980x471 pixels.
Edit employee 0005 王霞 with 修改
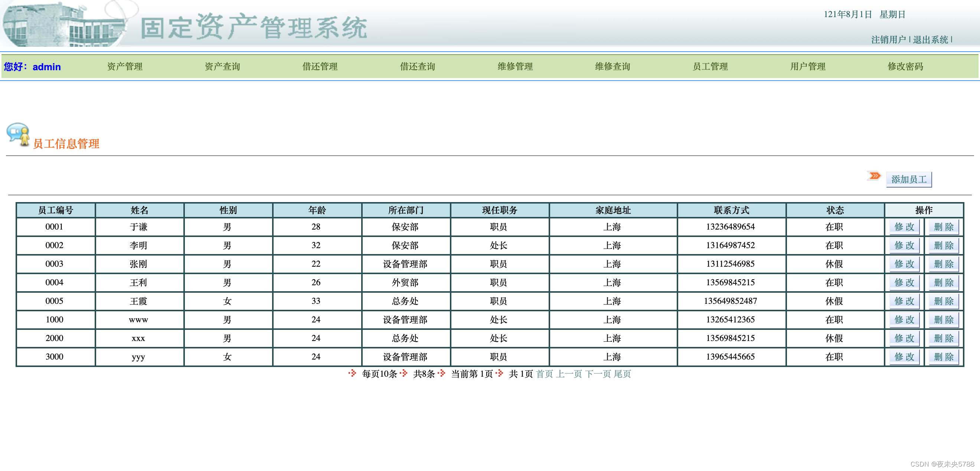click(x=904, y=301)
